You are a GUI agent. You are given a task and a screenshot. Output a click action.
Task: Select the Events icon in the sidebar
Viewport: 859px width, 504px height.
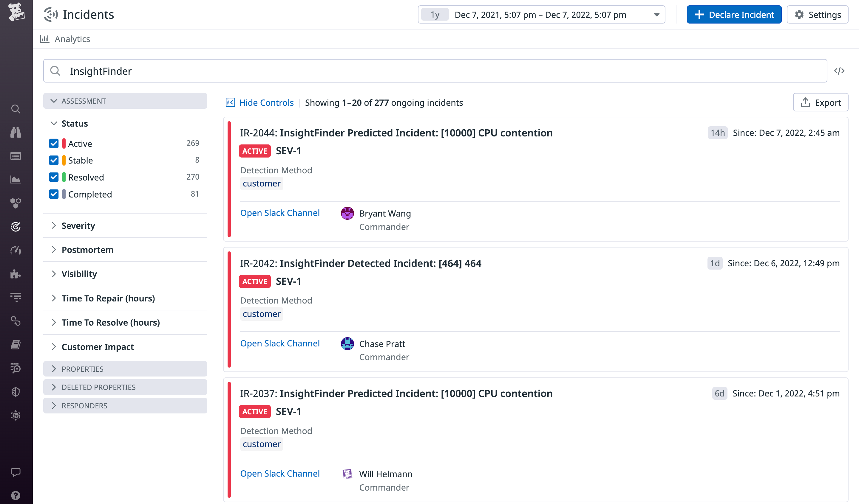(16, 156)
